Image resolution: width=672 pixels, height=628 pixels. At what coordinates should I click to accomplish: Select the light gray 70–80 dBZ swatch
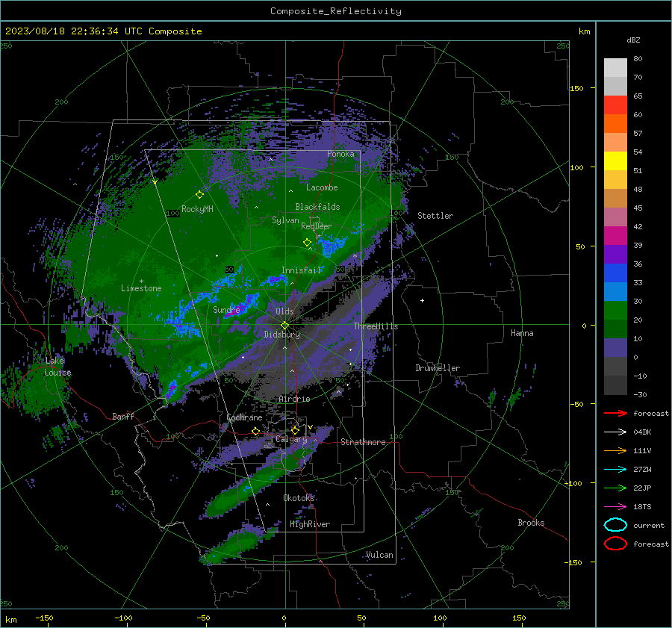615,68
